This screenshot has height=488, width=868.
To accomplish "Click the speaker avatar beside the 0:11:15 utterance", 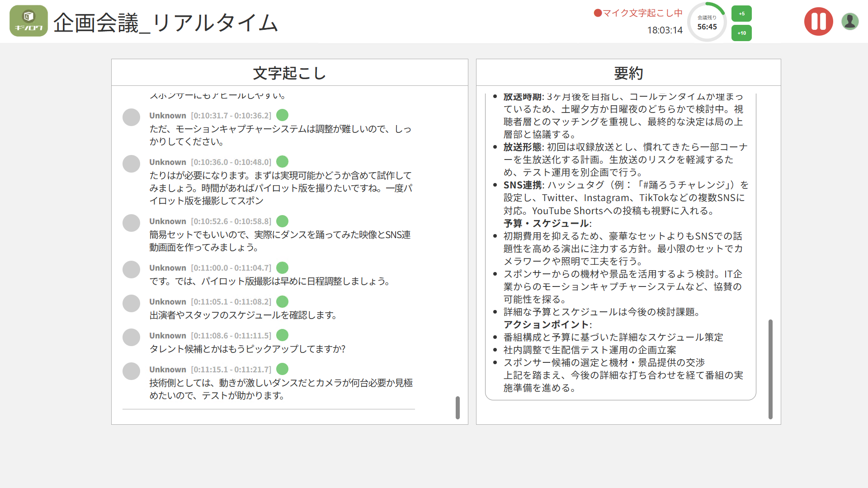I will tap(131, 371).
